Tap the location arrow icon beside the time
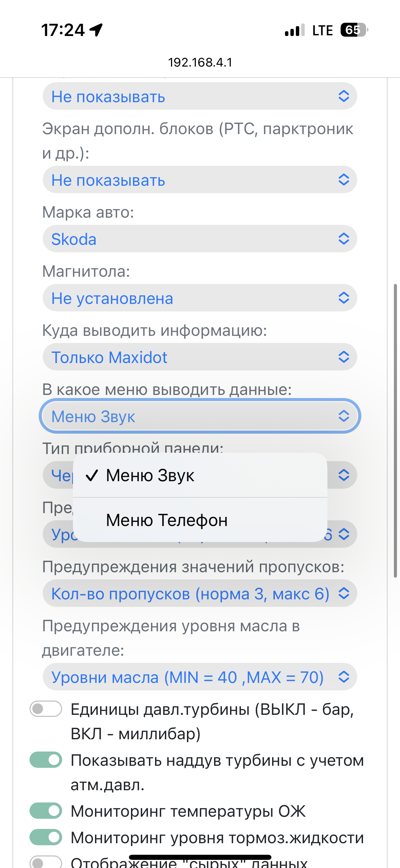400x868 pixels. pos(96,30)
